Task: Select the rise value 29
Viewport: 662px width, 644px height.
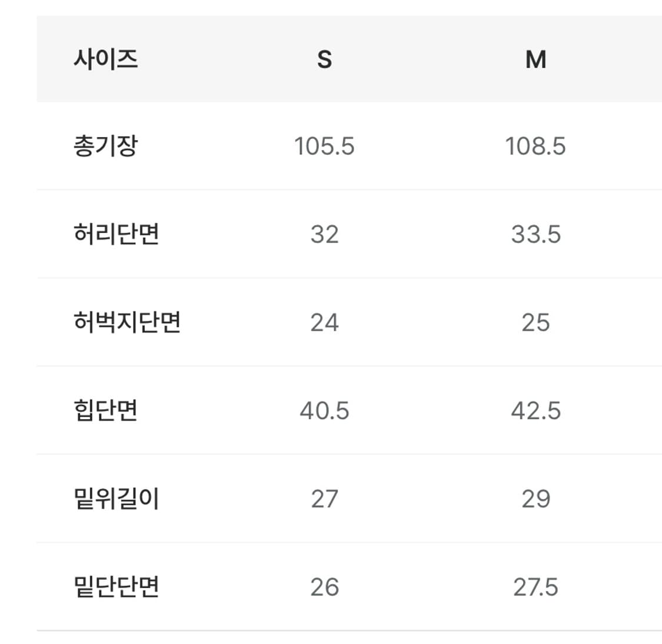Action: pos(535,499)
